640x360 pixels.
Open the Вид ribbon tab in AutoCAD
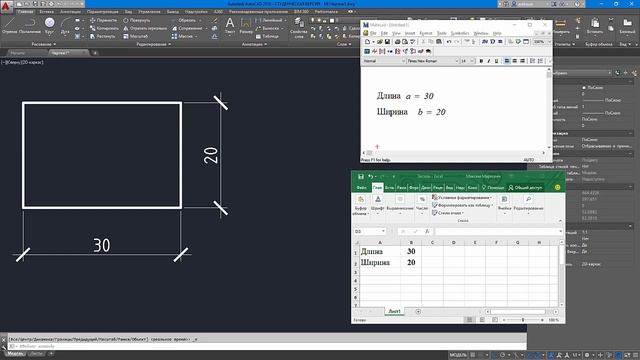tap(129, 12)
